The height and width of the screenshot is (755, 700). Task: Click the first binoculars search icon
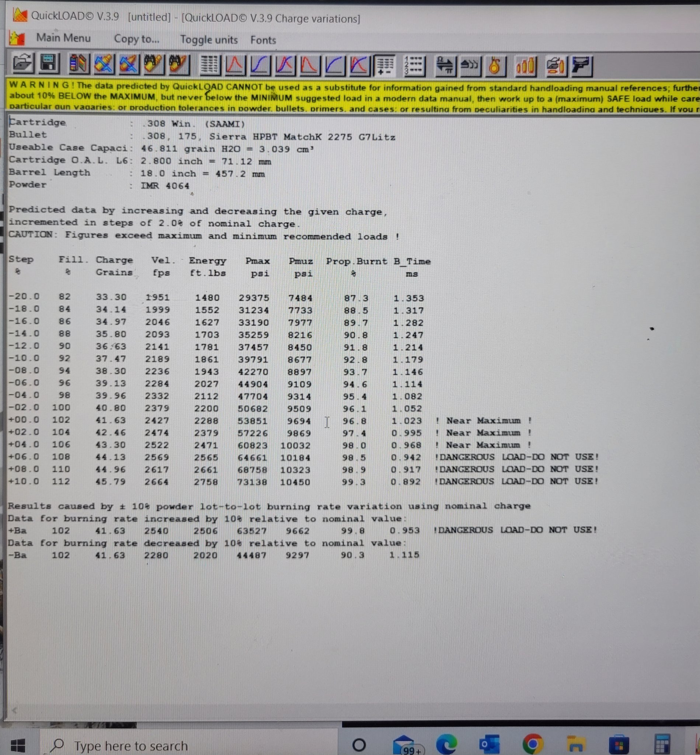tap(153, 65)
